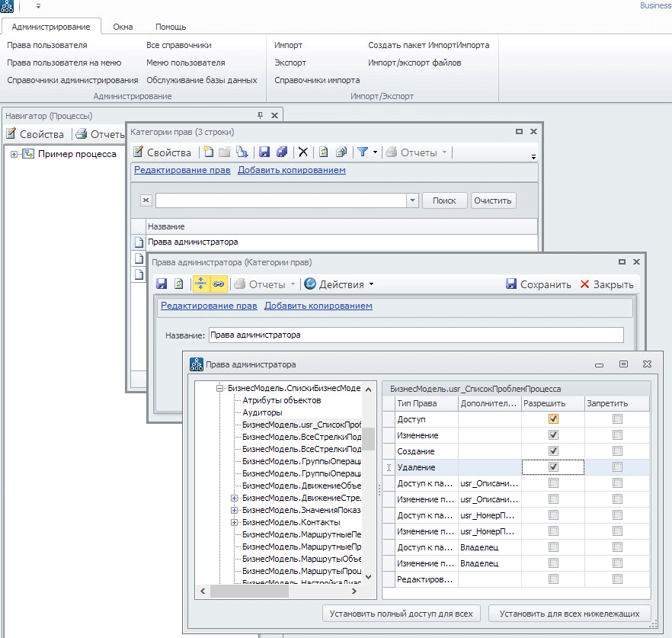
Task: Click the clear-filter X icon left of search field
Action: (146, 200)
